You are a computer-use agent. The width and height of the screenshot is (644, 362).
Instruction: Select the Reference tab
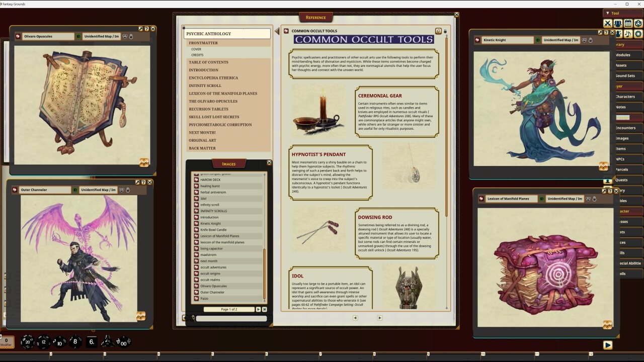coord(315,17)
